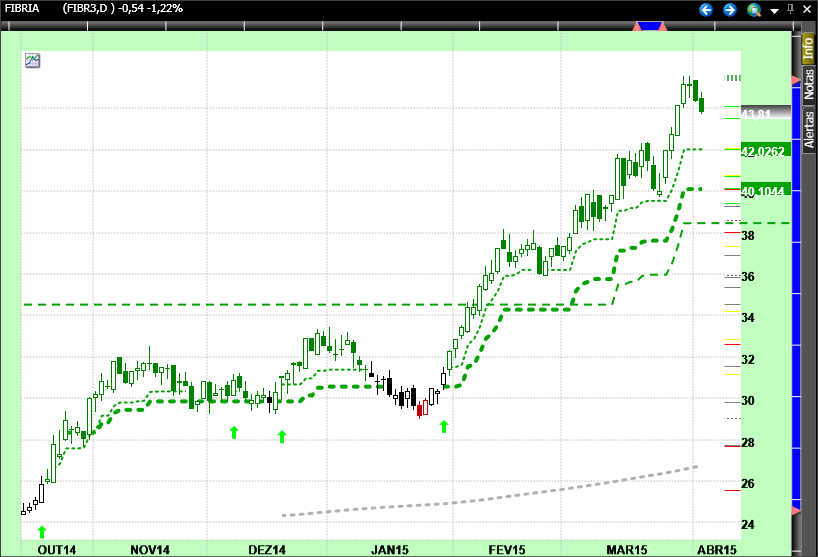Click the gray dotted moving average line
Image resolution: width=818 pixels, height=557 pixels.
tap(500, 496)
